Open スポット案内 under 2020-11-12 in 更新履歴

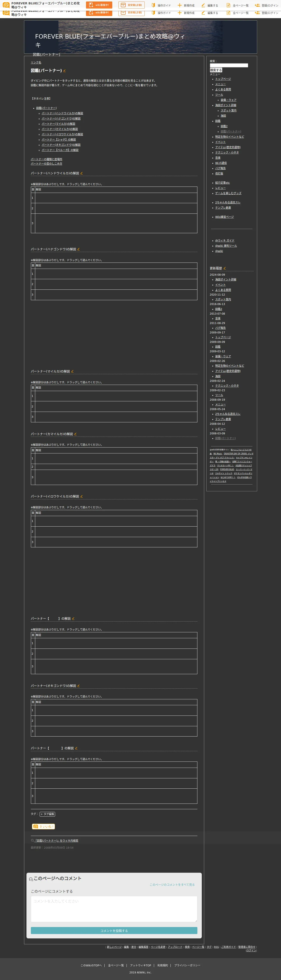pos(223,299)
